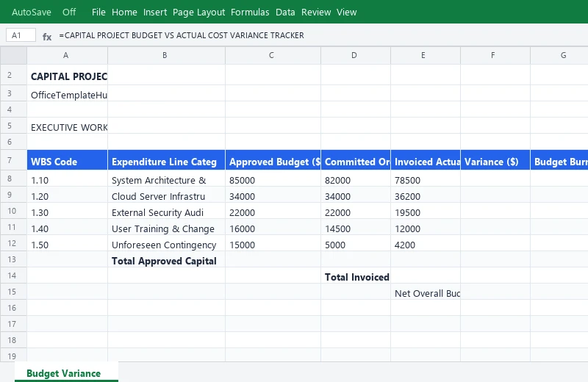
Task: Open the View tab
Action: 346,12
